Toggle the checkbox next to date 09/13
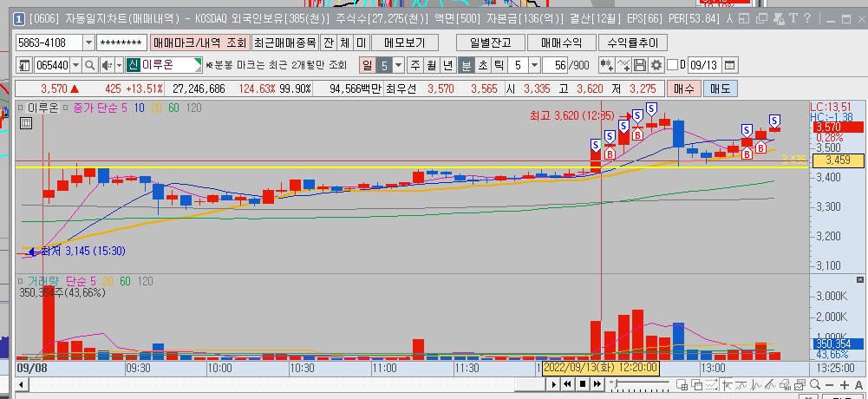 point(672,65)
